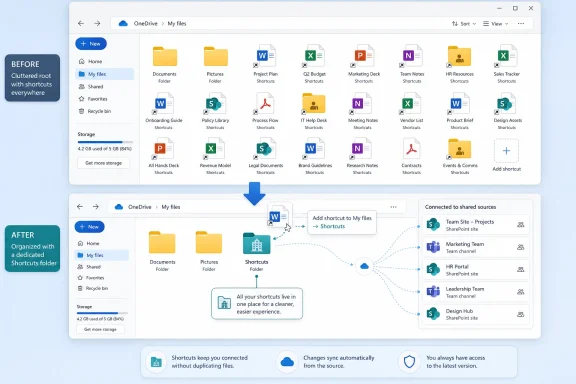
Task: Open the Meeting Notes OneNote shortcut
Action: (363, 110)
